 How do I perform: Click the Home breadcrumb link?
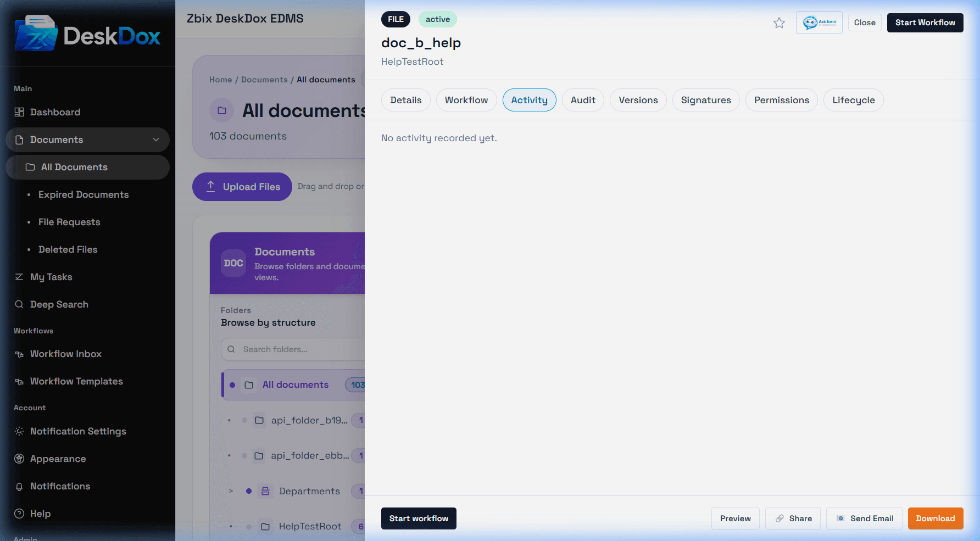click(221, 80)
